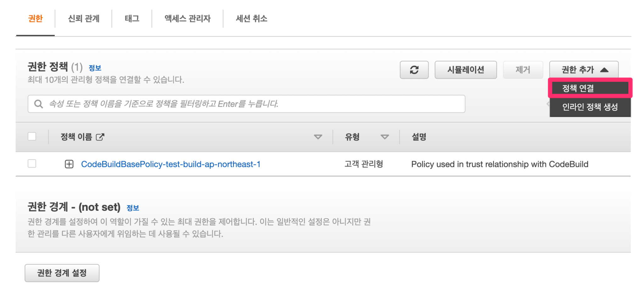Check the CodeBuildBasePolicy row checkbox
This screenshot has width=644, height=286.
pyautogui.click(x=32, y=164)
